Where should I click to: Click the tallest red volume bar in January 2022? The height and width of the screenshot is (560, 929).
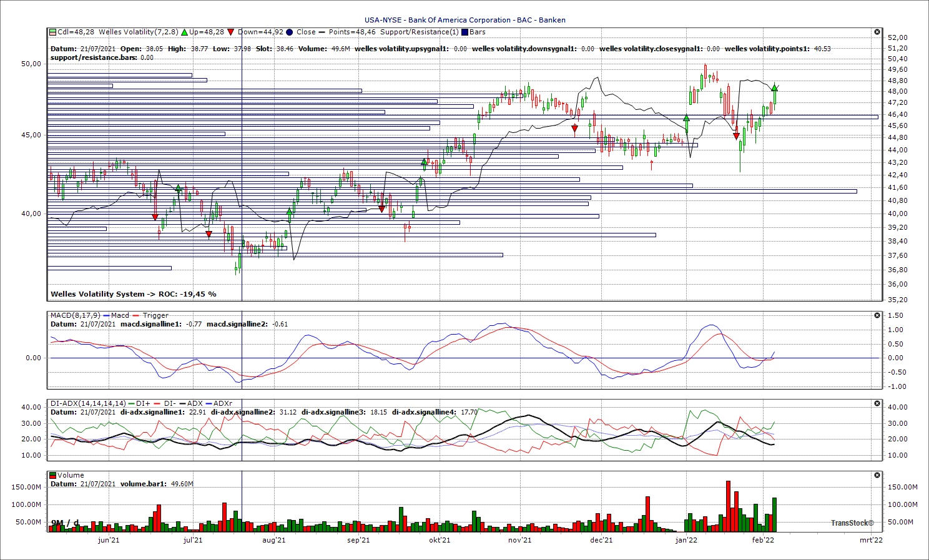(x=728, y=506)
